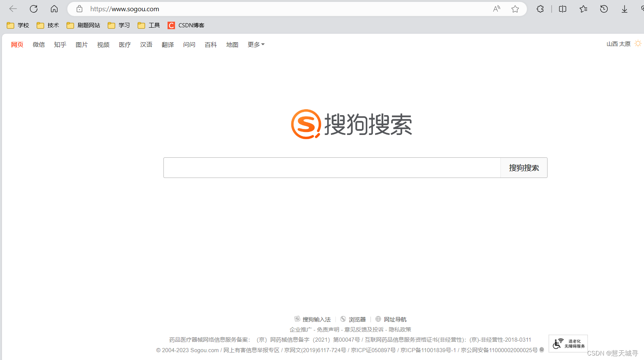The width and height of the screenshot is (644, 360).
Task: Open the 适老化 无障碍服务 accessibility badge
Action: [x=568, y=344]
